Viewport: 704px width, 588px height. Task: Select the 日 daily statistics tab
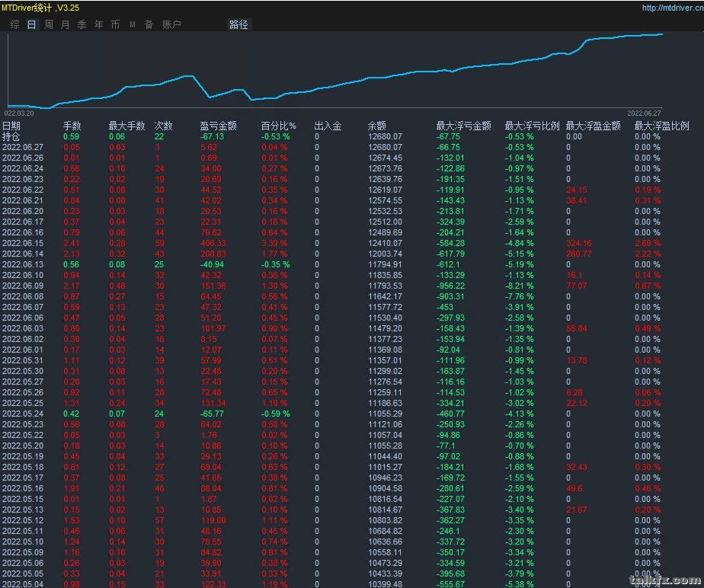tap(31, 24)
